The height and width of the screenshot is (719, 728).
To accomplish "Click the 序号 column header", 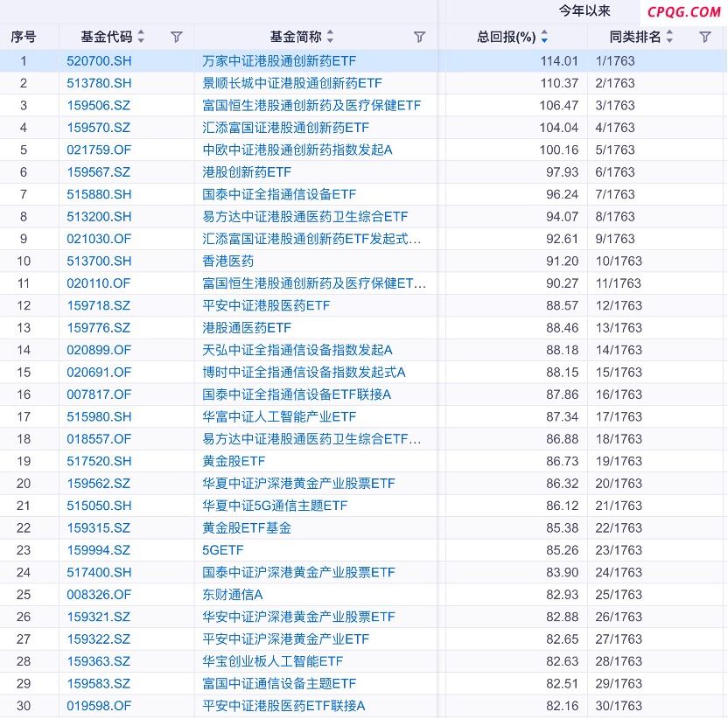I will point(24,37).
